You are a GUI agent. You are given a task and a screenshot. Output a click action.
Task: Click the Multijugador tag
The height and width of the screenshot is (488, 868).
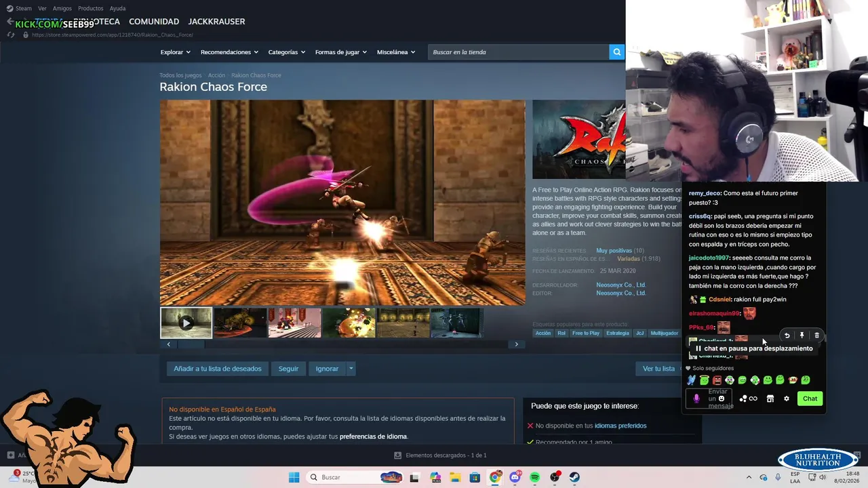tap(664, 333)
